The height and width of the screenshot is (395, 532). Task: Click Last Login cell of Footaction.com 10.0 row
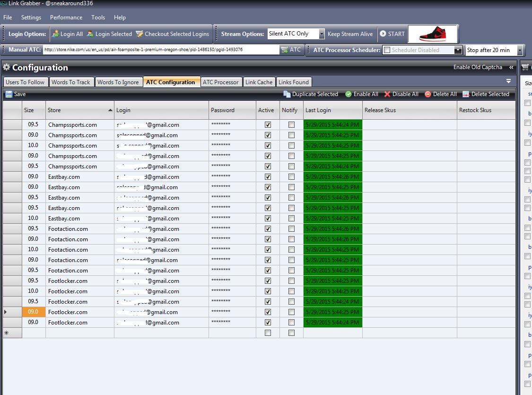tap(333, 249)
